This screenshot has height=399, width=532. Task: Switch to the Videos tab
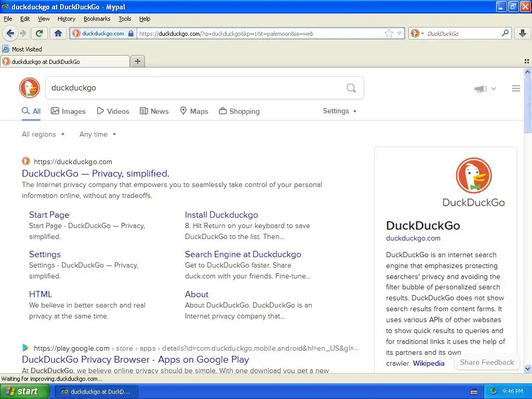[113, 111]
